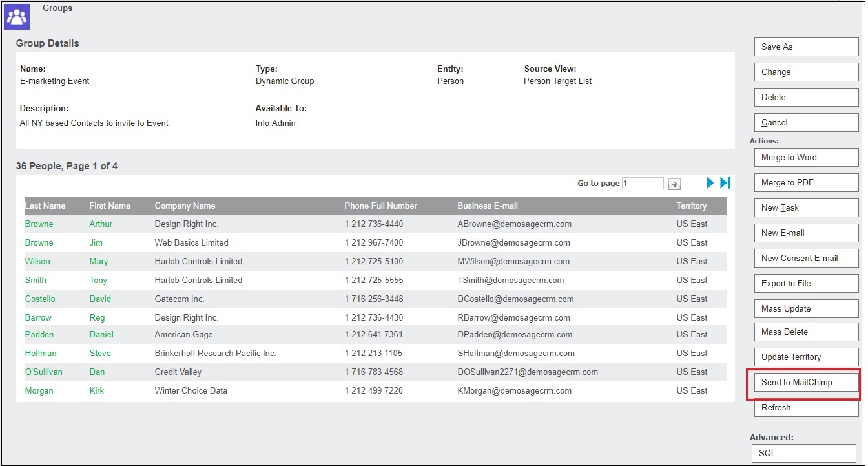Viewport: 868px width, 466px height.
Task: Select company American Gage
Action: click(183, 334)
